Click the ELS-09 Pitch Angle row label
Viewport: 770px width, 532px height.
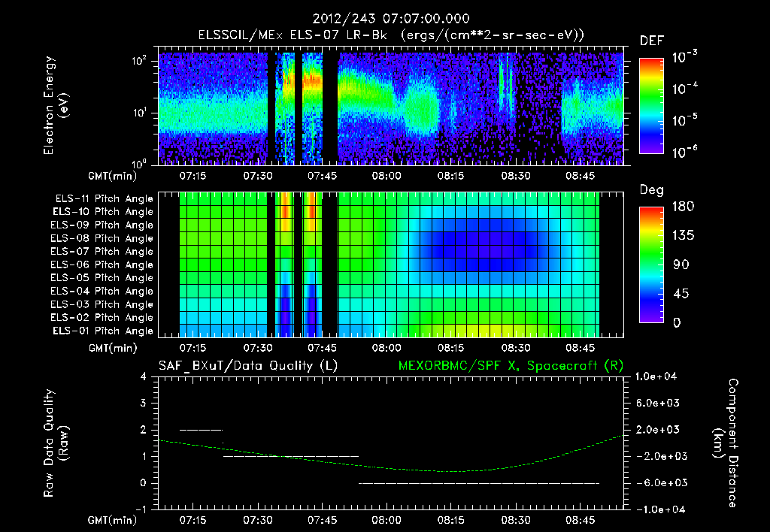102,225
